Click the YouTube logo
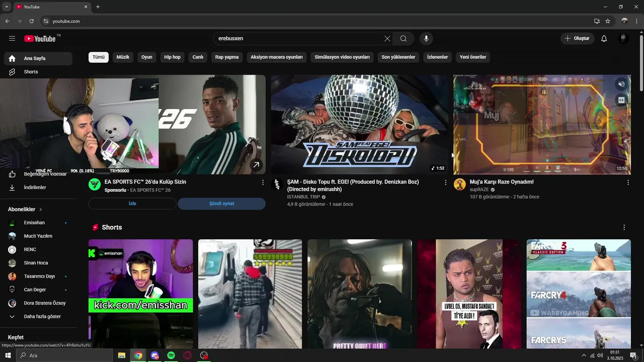The height and width of the screenshot is (362, 644). point(40,39)
